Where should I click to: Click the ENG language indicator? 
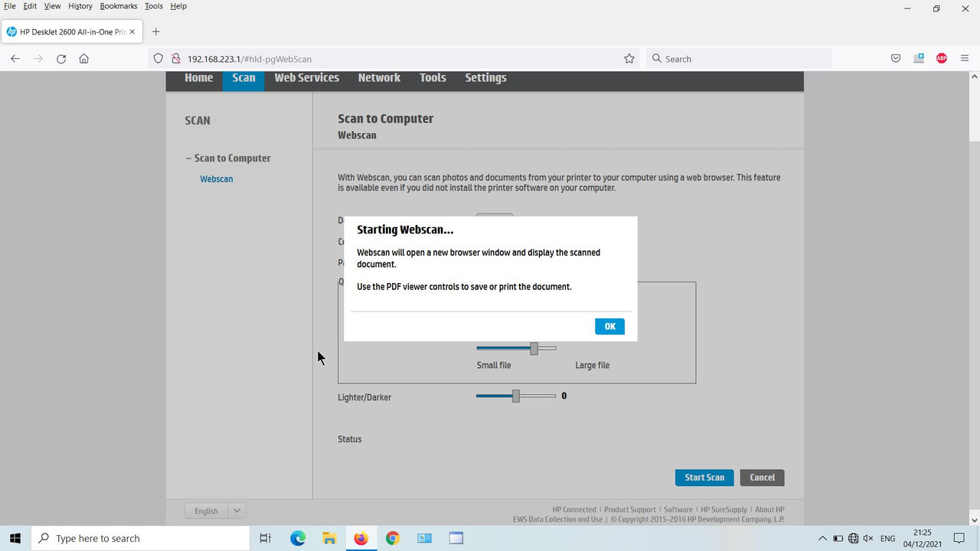pos(888,539)
